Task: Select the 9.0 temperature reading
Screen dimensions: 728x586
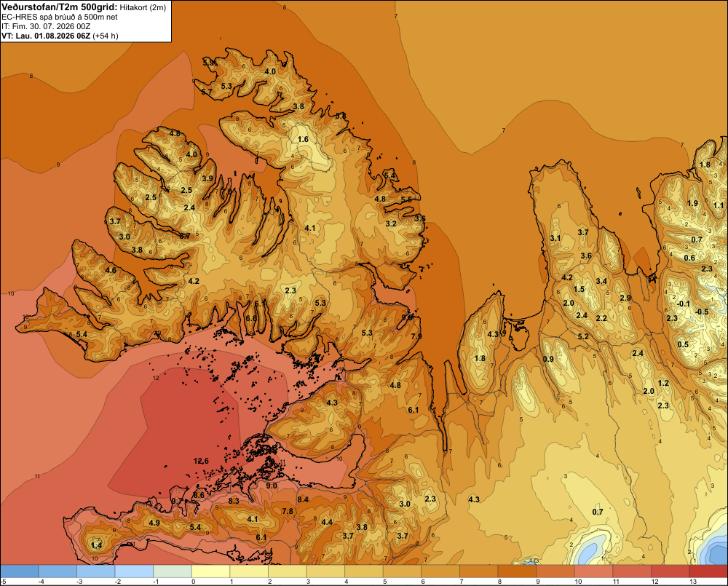Action: [272, 486]
